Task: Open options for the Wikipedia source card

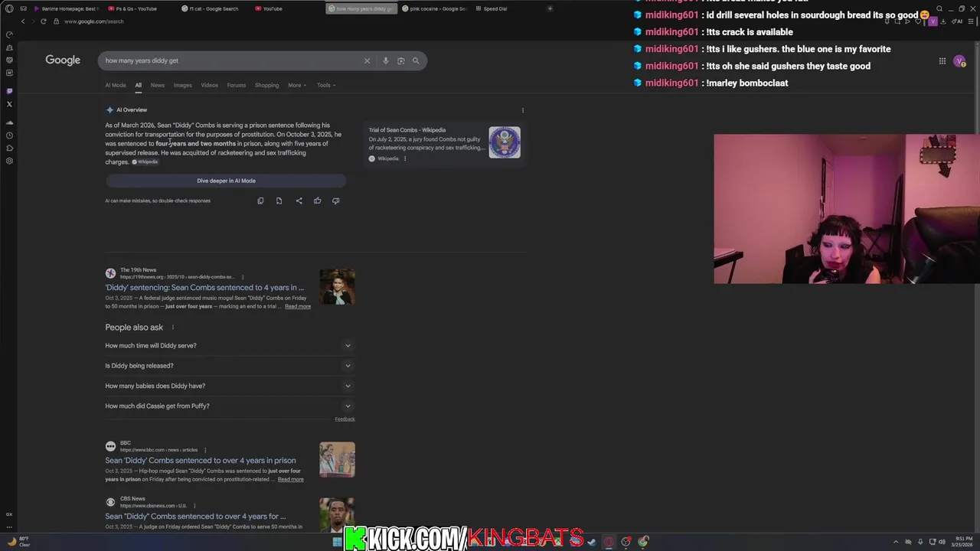Action: point(405,158)
